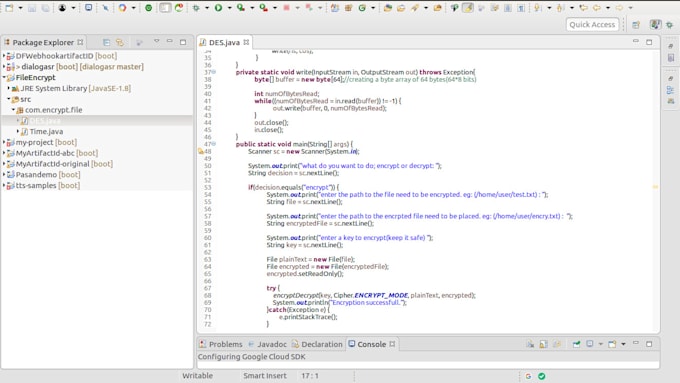Click the Pin Console icon
Viewport: 680px width, 383px height.
[576, 344]
